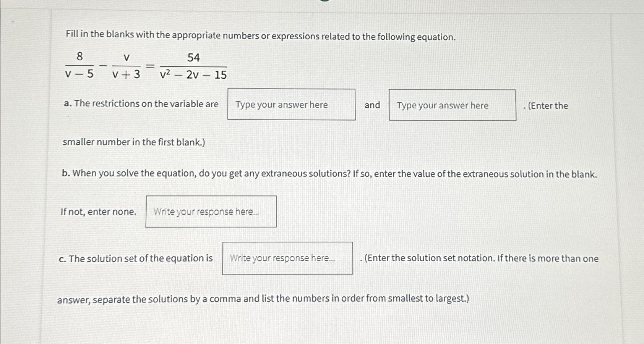Click the solution set notation instruction text
The image size is (644, 344).
[x=478, y=258]
